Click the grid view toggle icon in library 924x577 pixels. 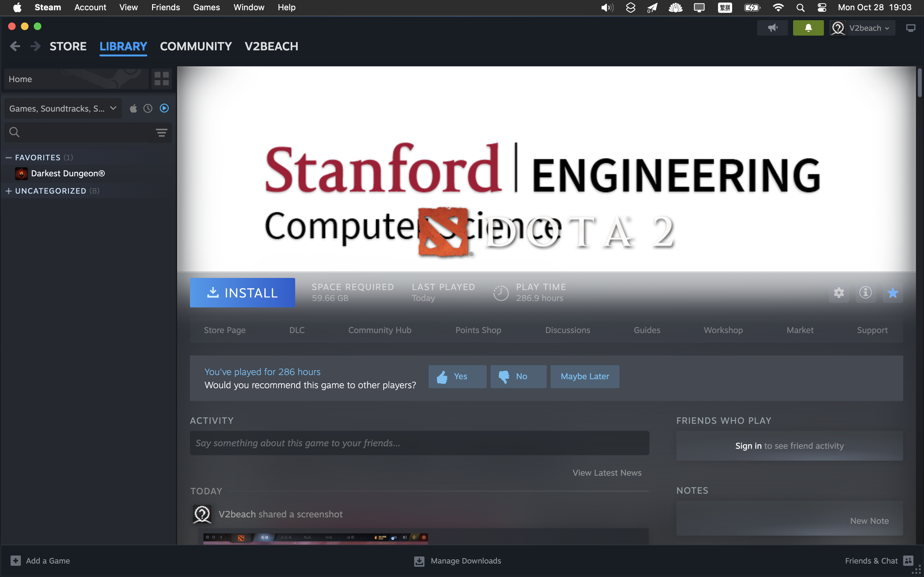point(162,78)
